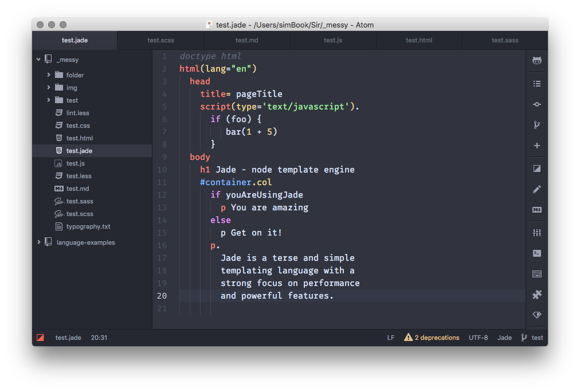
Task: Collapse the _messy project root
Action: (x=38, y=59)
